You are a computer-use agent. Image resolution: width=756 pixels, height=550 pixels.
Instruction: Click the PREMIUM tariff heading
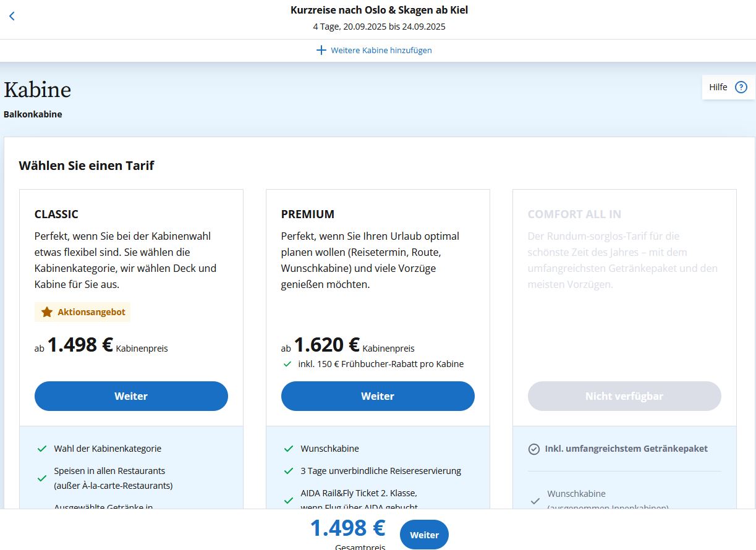coord(307,214)
